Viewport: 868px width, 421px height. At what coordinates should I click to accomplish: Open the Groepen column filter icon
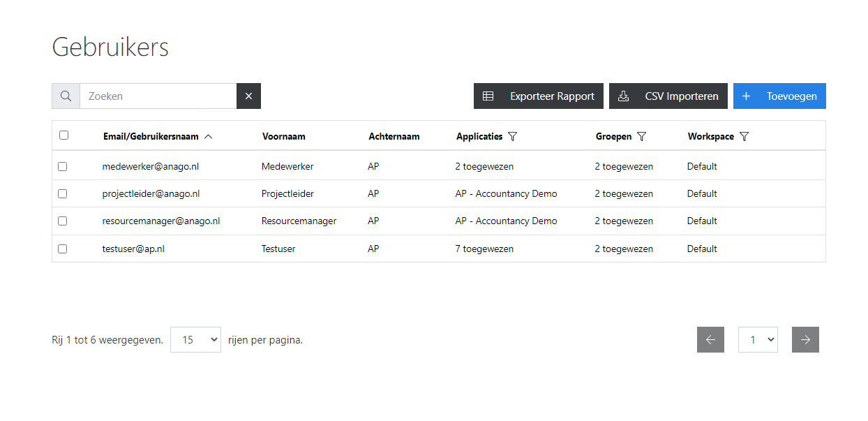[642, 137]
